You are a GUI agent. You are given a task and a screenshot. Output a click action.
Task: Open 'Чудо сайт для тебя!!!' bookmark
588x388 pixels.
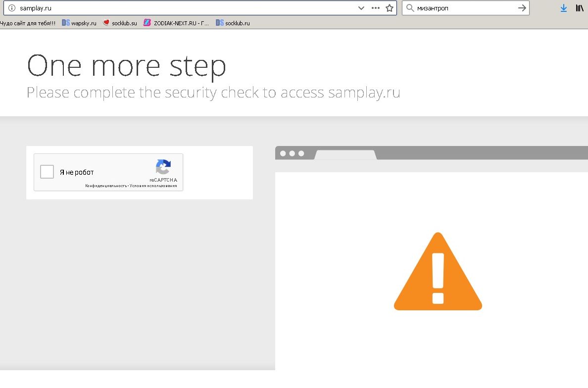click(x=28, y=23)
